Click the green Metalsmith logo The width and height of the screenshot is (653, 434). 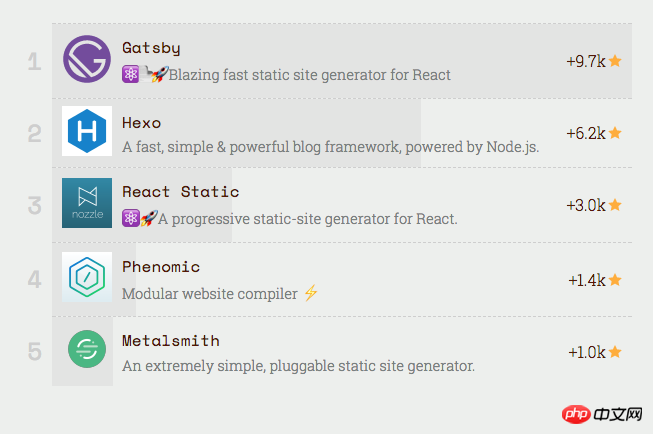(x=87, y=349)
